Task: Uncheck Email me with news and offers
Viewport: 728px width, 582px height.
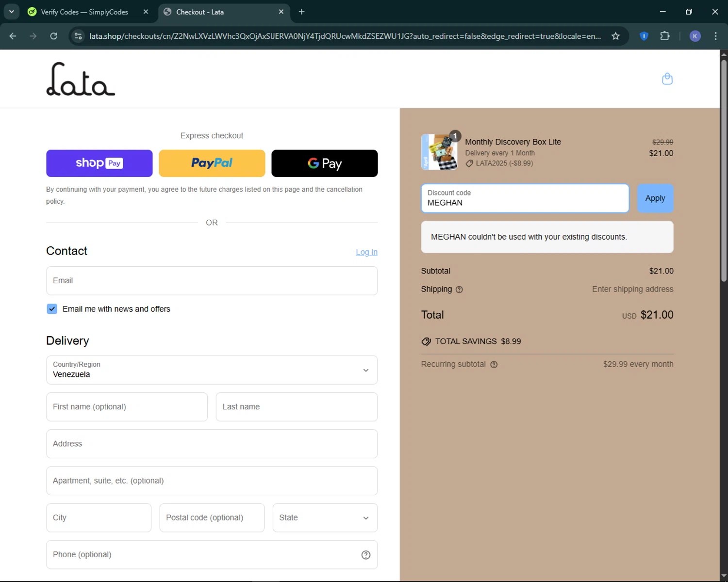Action: click(52, 309)
